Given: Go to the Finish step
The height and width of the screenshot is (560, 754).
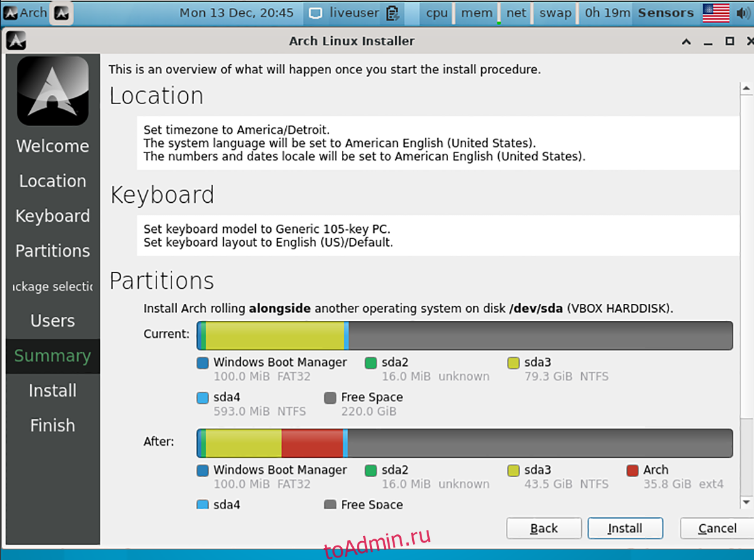Looking at the screenshot, I should [53, 426].
